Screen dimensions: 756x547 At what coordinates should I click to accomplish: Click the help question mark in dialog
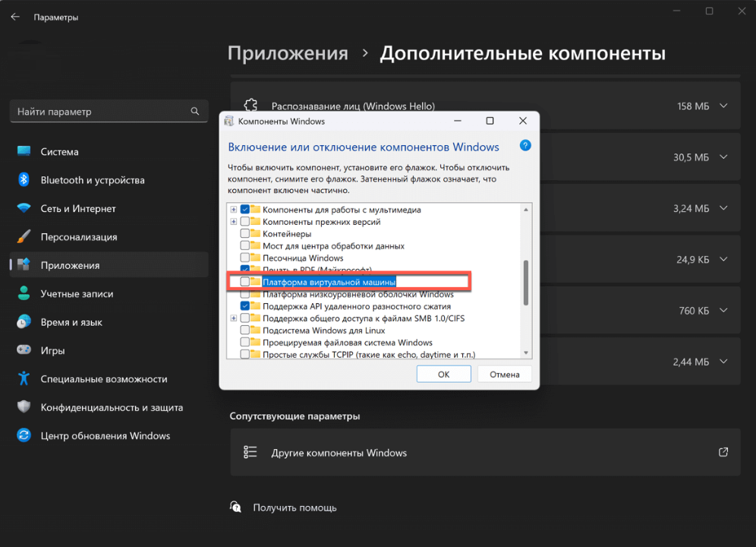pos(525,145)
